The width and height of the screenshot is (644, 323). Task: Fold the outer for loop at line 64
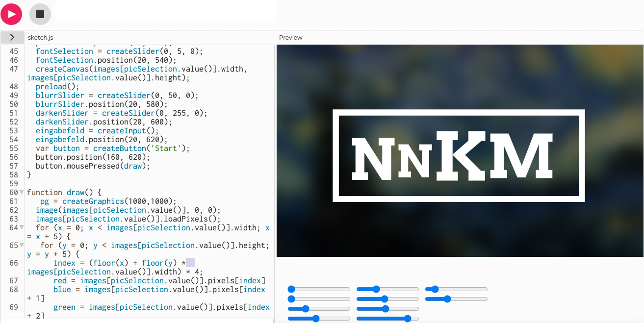(22, 227)
